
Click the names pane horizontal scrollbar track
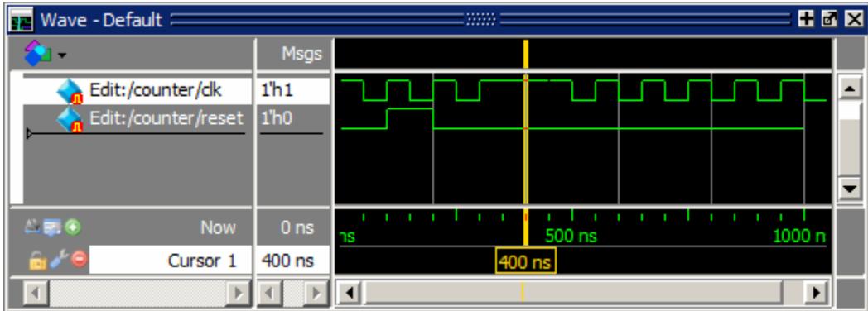(138, 292)
